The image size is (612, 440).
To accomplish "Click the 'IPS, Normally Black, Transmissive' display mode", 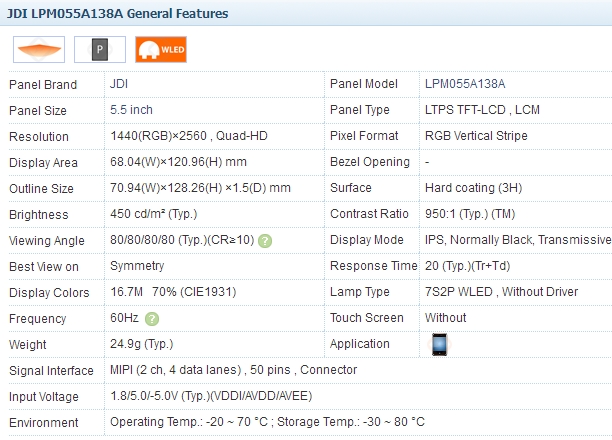I will 518,240.
